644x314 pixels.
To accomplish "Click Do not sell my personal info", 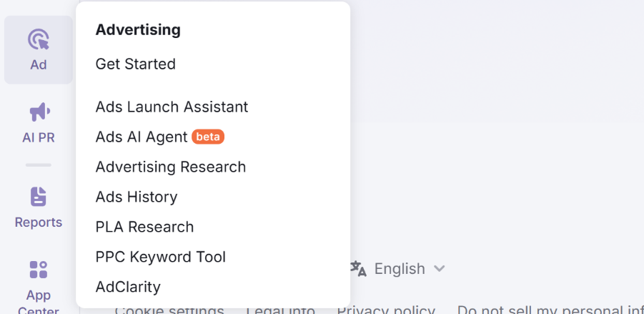I will click(x=550, y=310).
